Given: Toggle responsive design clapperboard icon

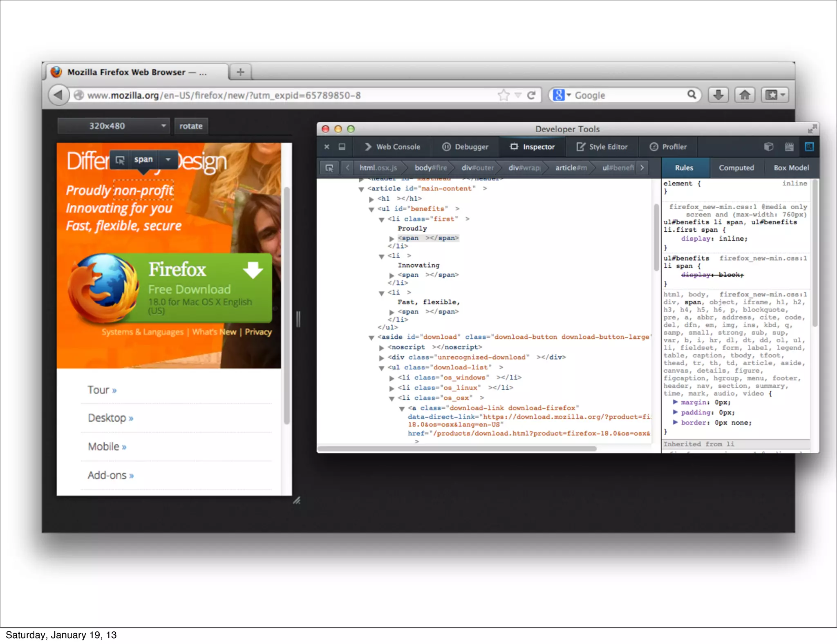Looking at the screenshot, I should tap(789, 147).
